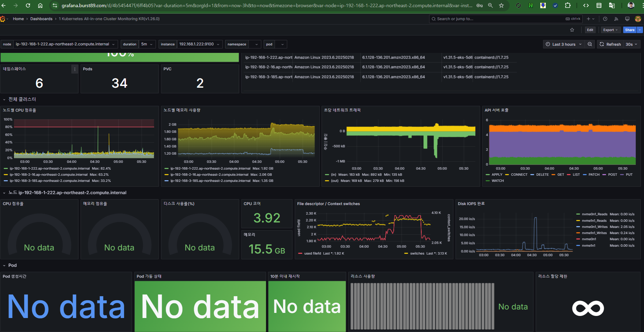The width and height of the screenshot is (644, 332).
Task: Click the Share button
Action: 630,30
